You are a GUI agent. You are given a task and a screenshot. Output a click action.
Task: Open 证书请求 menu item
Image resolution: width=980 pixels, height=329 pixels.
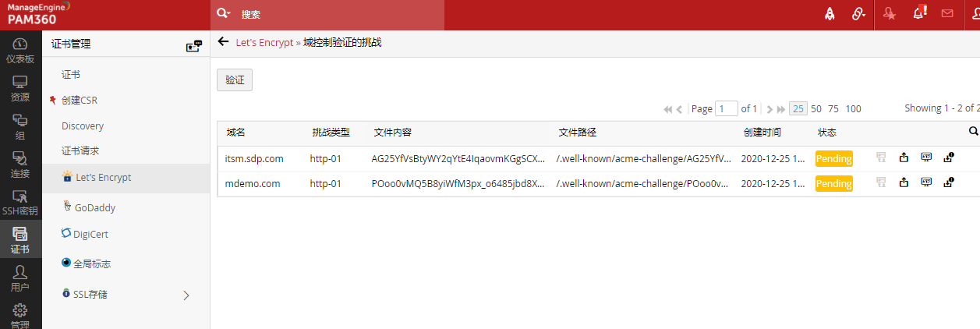[80, 151]
